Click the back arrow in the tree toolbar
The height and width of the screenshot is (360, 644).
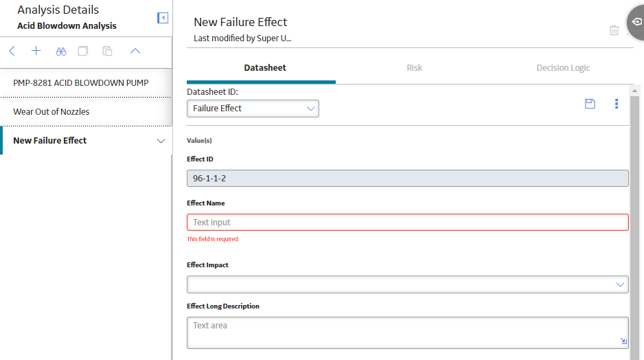pos(12,51)
